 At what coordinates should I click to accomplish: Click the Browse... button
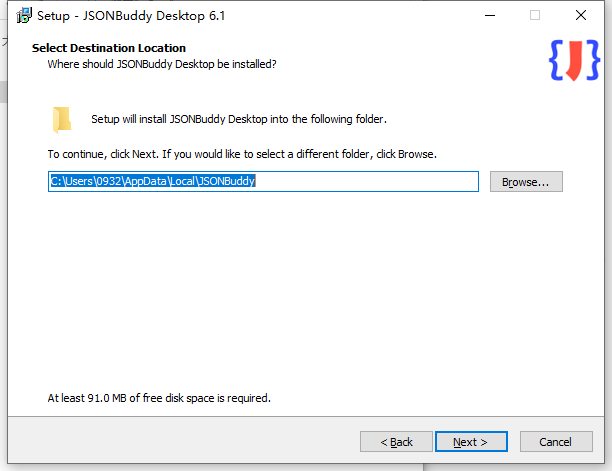click(x=526, y=181)
